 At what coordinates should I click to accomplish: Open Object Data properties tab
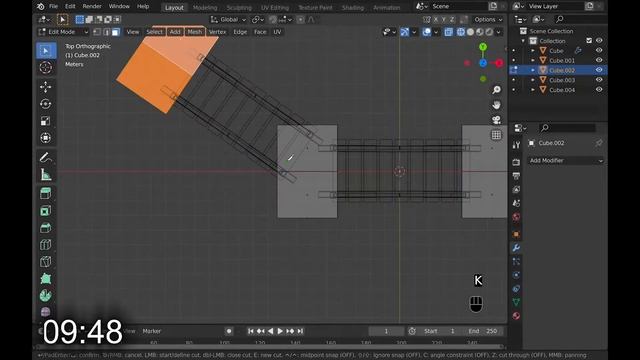coord(516,302)
